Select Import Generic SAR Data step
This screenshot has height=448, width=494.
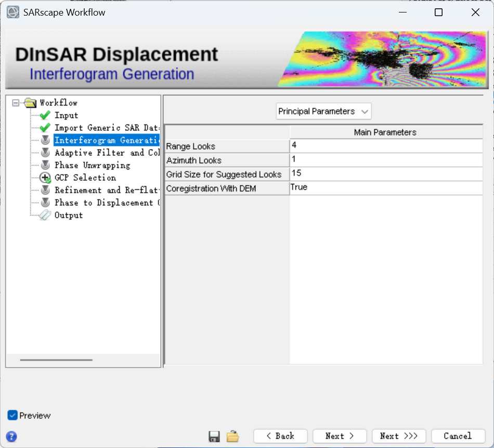tap(107, 127)
